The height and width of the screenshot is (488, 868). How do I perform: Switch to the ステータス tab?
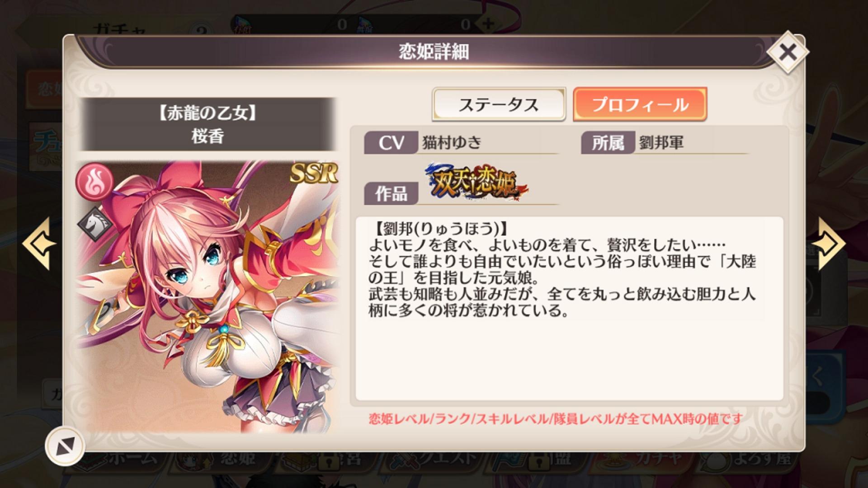coord(499,104)
